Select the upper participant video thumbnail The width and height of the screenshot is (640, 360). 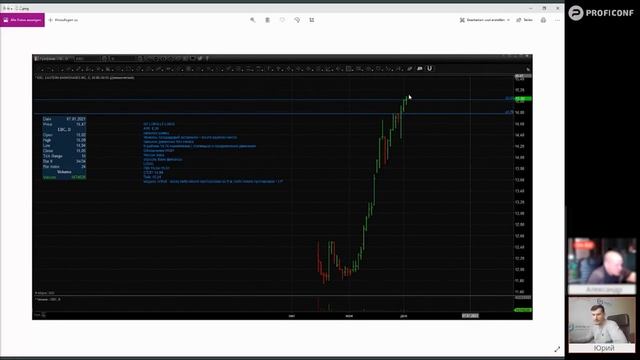tap(602, 266)
